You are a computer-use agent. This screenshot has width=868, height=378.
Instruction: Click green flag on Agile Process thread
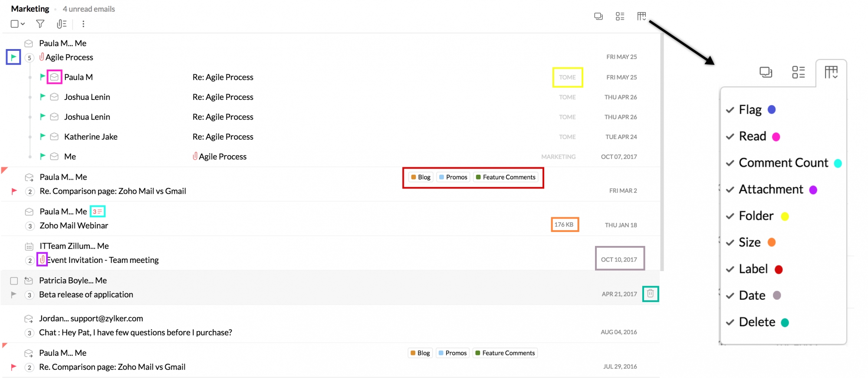tap(13, 57)
